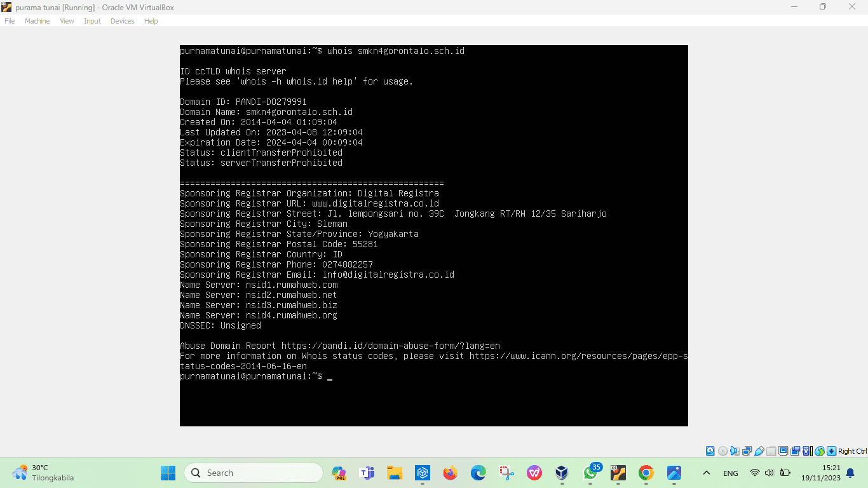Click the clientTransferProhibited status line
Screen dimensions: 868x488
[x=261, y=152]
